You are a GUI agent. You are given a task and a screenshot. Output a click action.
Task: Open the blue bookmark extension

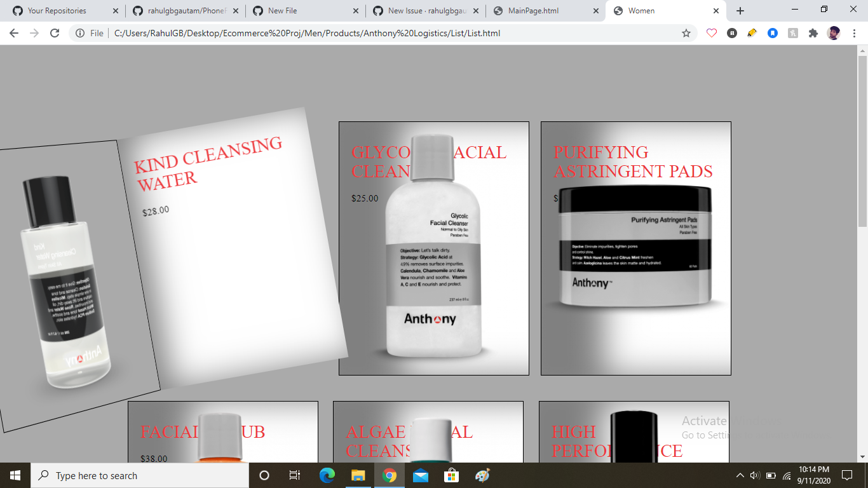click(773, 33)
